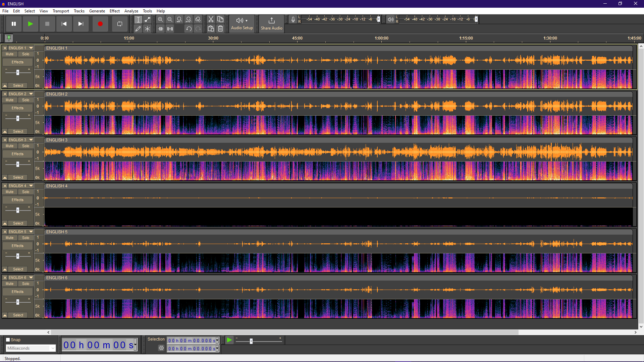644x362 pixels.
Task: Collapse ENGLISH 4 track with arrow
Action: [5, 224]
